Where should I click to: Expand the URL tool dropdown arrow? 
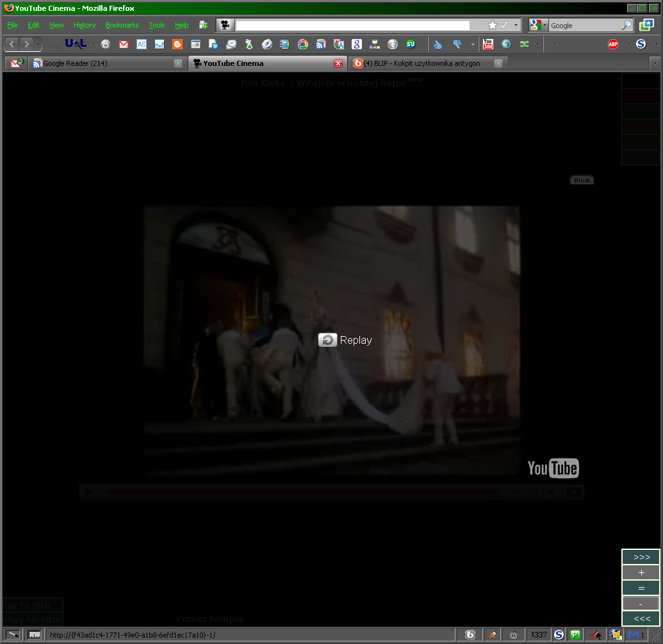tap(93, 44)
